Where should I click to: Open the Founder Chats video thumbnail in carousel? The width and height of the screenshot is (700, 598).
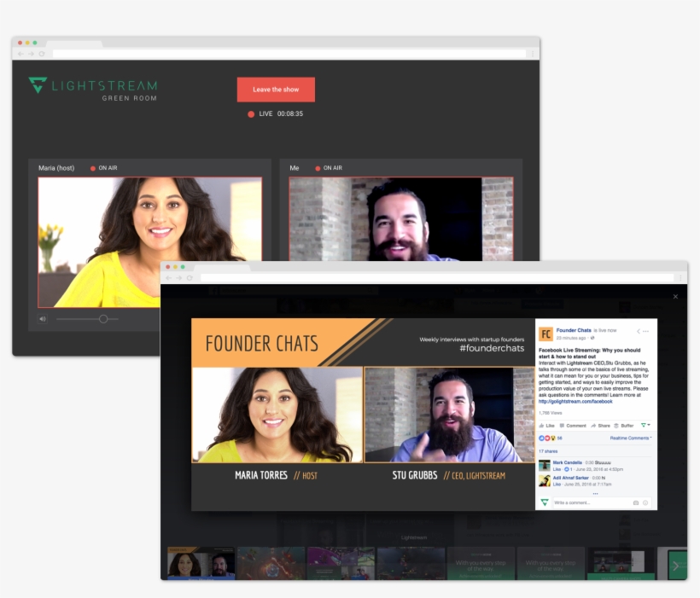pos(201,564)
